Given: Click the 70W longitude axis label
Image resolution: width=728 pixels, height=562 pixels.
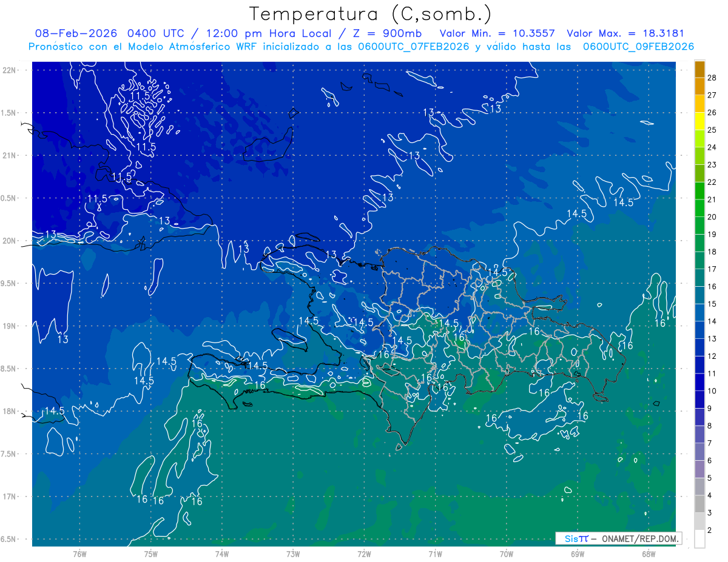Looking at the screenshot, I should coord(506,554).
